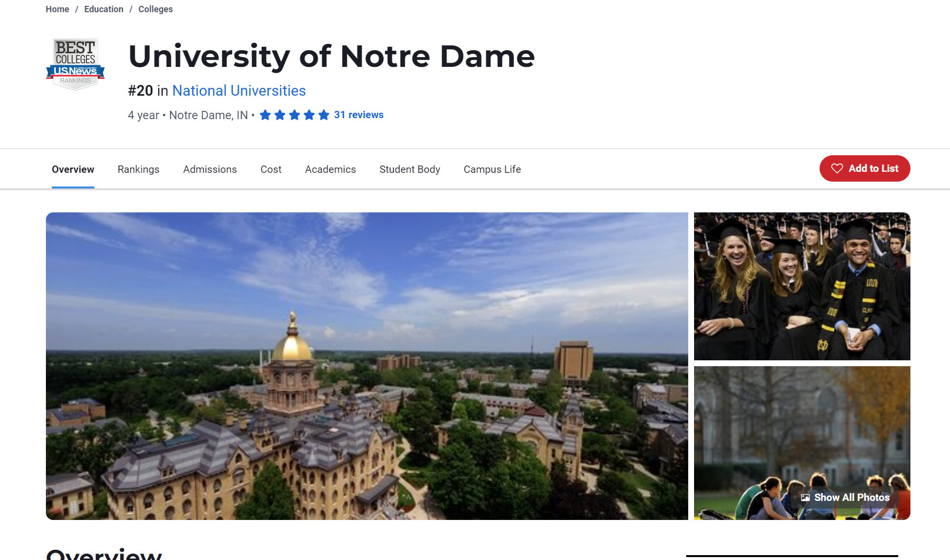Read the 31 reviews link
The height and width of the screenshot is (560, 950).
point(359,115)
